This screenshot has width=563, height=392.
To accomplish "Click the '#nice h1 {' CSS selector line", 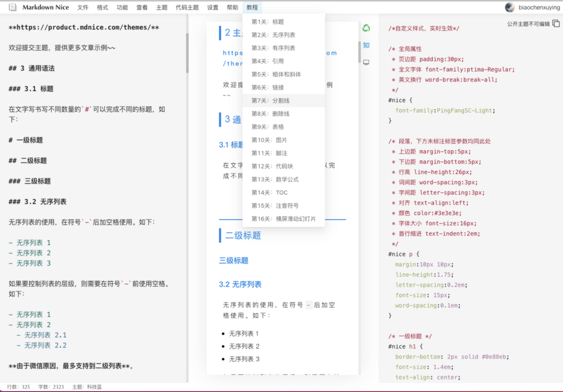I will (x=406, y=346).
